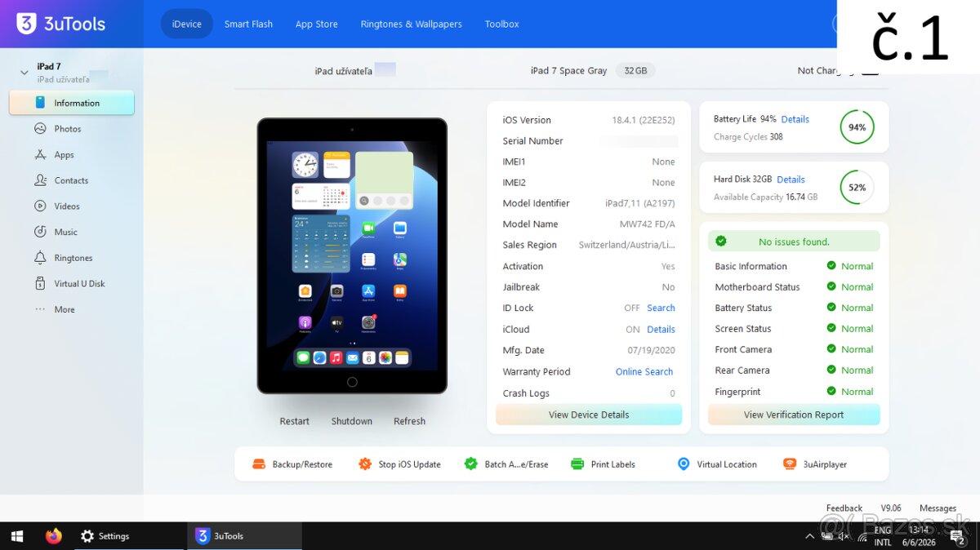
Task: Open the Contacts sidebar icon
Action: pos(40,180)
